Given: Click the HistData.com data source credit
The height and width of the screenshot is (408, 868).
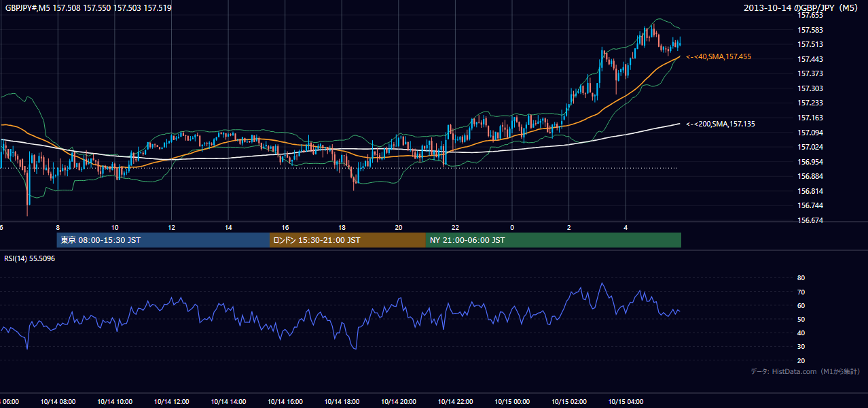Looking at the screenshot, I should 806,371.
